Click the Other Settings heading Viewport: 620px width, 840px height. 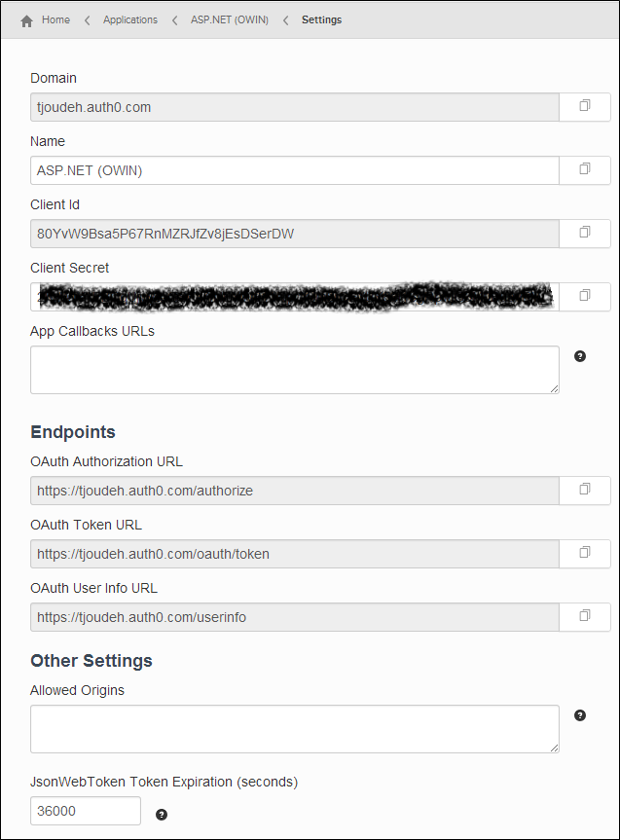(91, 661)
